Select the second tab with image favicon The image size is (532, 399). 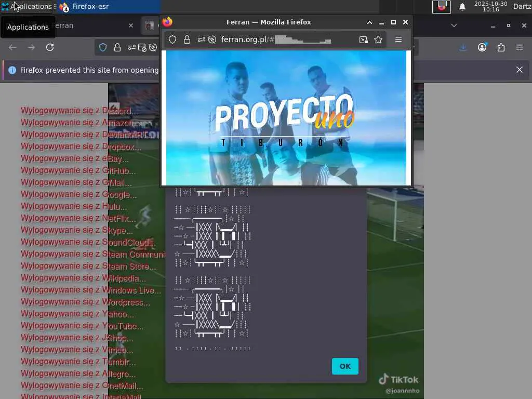(x=150, y=25)
